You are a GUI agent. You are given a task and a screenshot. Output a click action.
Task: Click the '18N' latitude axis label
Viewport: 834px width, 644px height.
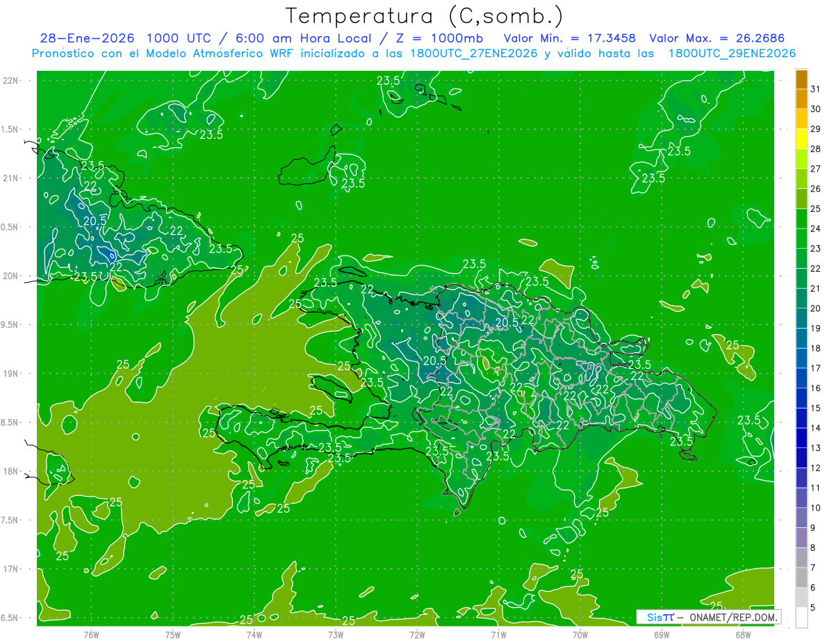(11, 471)
